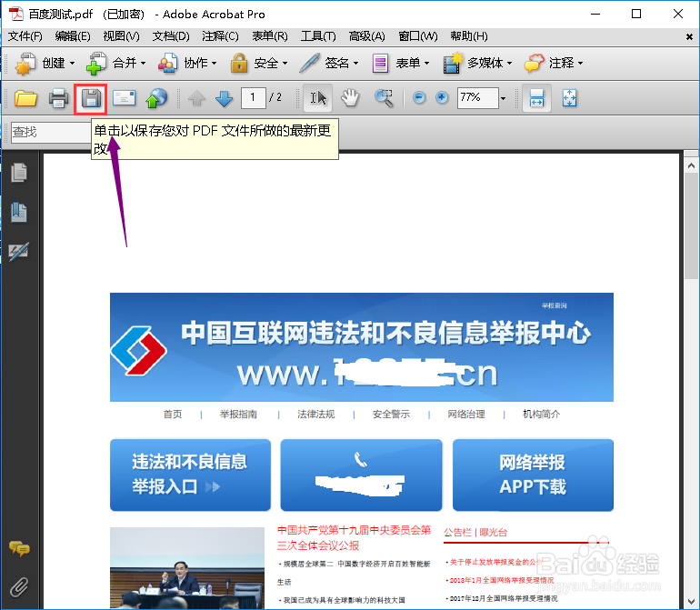Click the 法律法规 link in the page
The height and width of the screenshot is (610, 700).
pyautogui.click(x=316, y=415)
